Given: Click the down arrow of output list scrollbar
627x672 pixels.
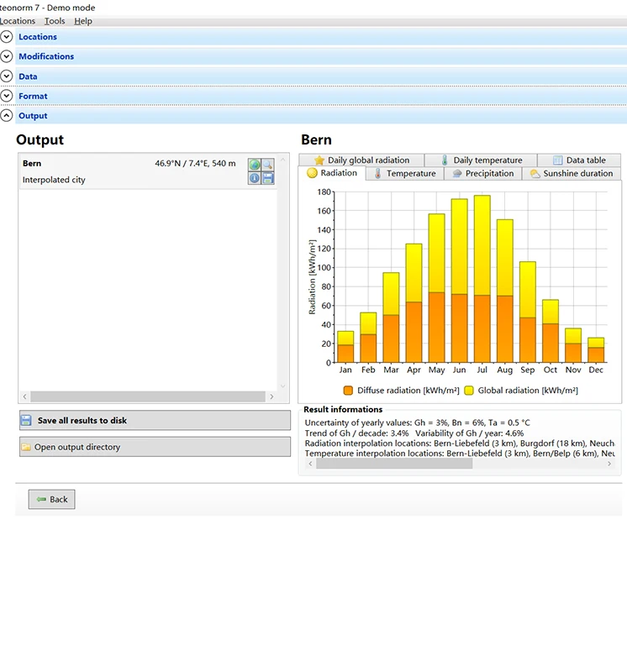Looking at the screenshot, I should click(282, 386).
